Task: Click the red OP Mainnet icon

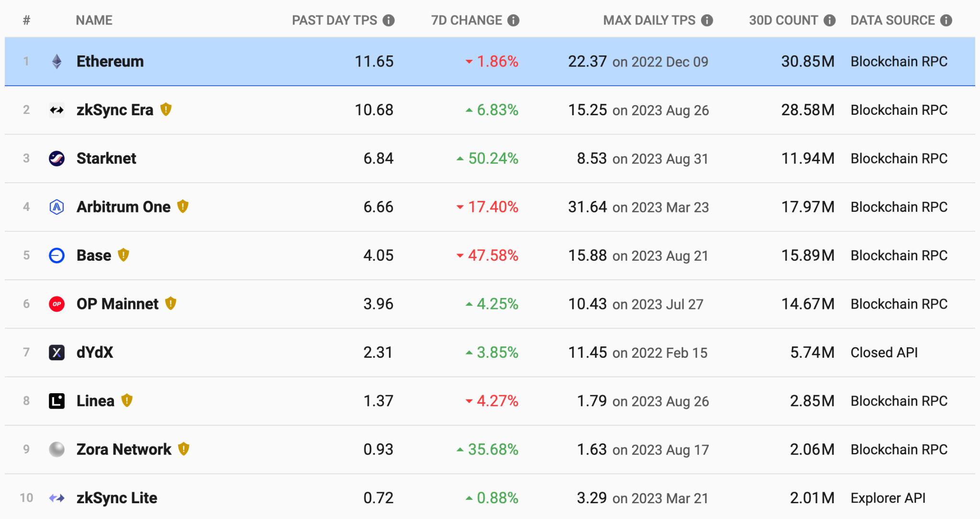Action: pos(56,304)
